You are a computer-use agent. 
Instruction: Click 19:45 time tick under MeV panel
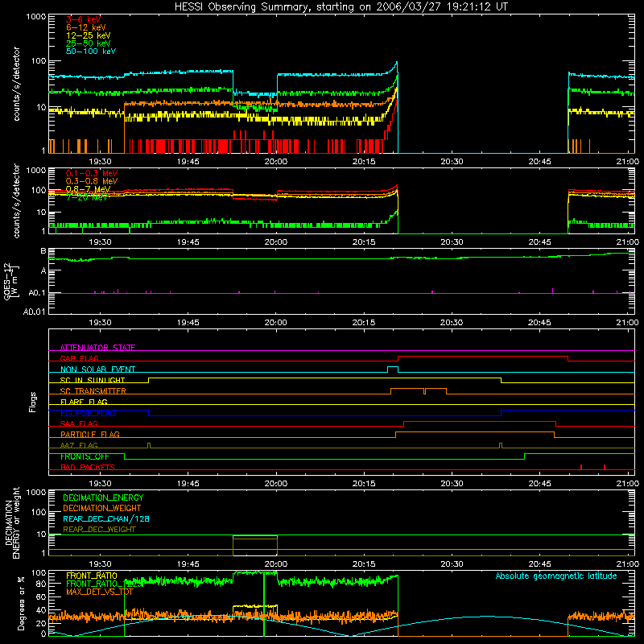point(188,242)
